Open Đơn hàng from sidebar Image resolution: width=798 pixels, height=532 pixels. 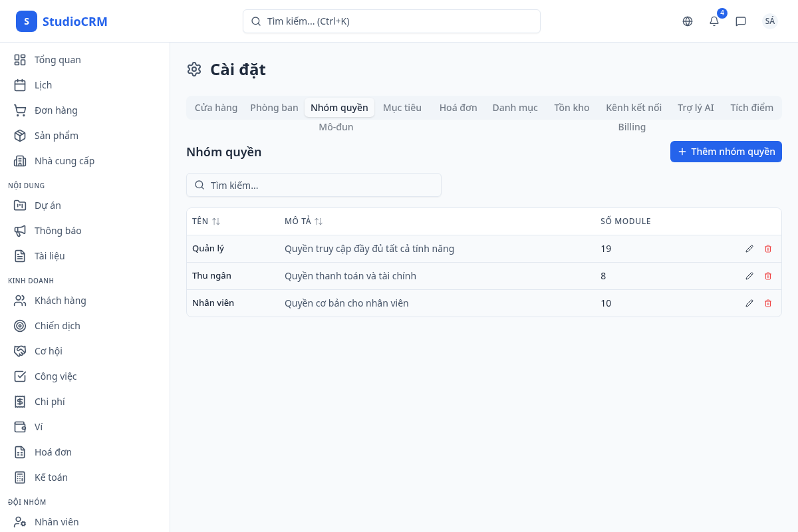(56, 110)
